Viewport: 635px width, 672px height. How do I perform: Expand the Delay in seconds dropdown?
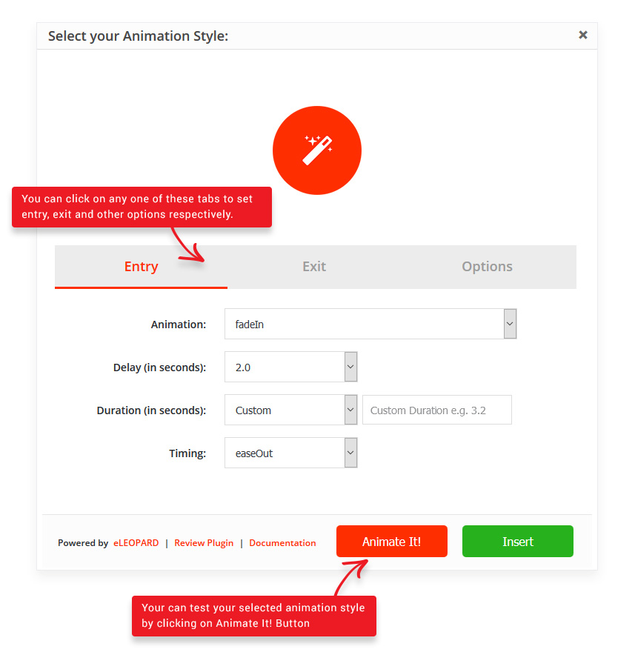coord(285,367)
